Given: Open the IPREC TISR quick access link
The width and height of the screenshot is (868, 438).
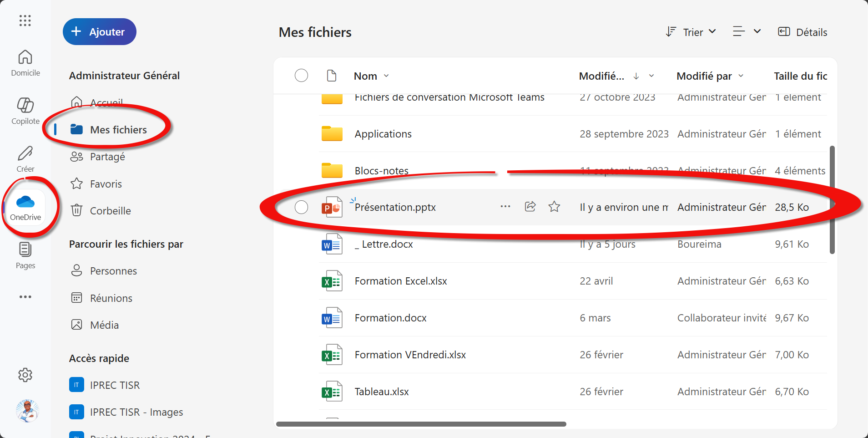Looking at the screenshot, I should pyautogui.click(x=115, y=385).
